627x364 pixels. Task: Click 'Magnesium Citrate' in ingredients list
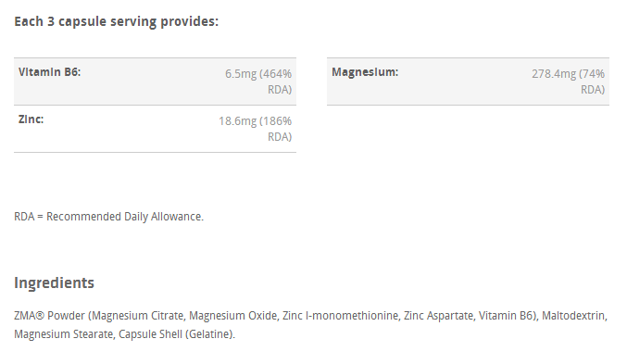coord(138,316)
